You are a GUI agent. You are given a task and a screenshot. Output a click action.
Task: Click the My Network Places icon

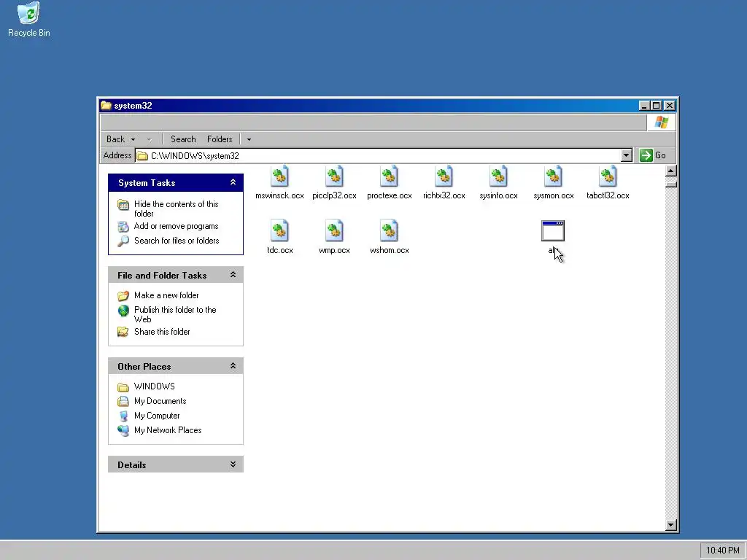(x=123, y=430)
